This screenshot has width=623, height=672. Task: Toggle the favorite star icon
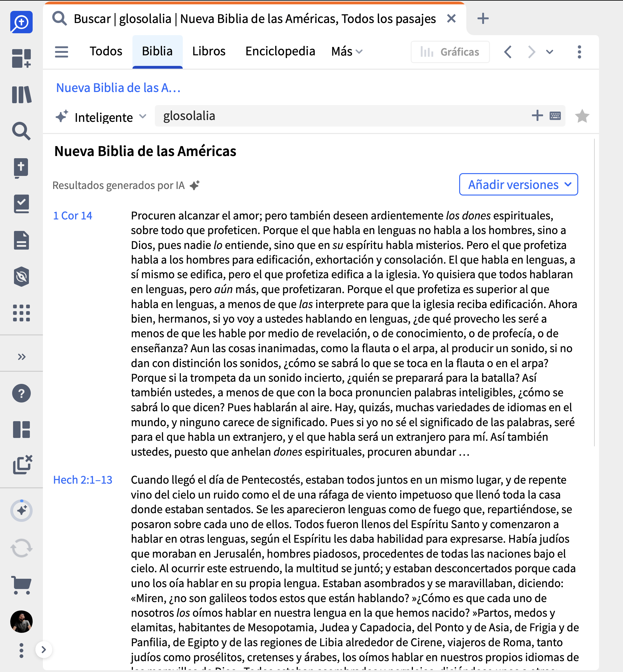tap(582, 116)
